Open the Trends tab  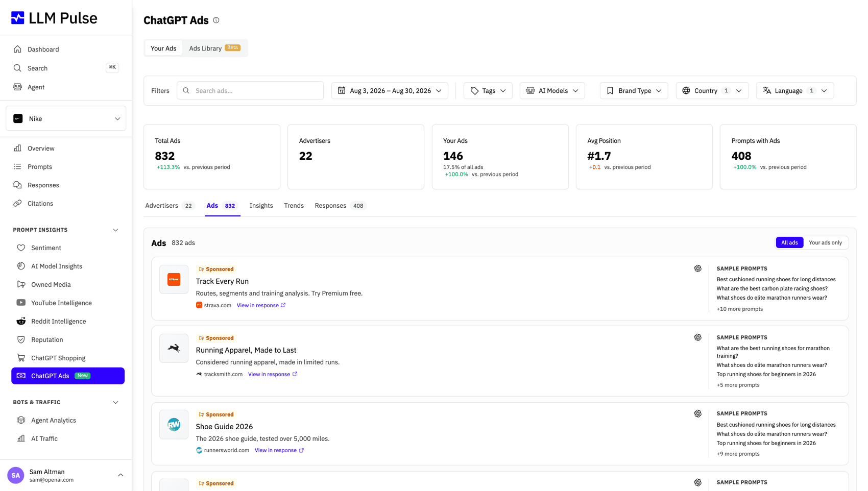(x=294, y=206)
